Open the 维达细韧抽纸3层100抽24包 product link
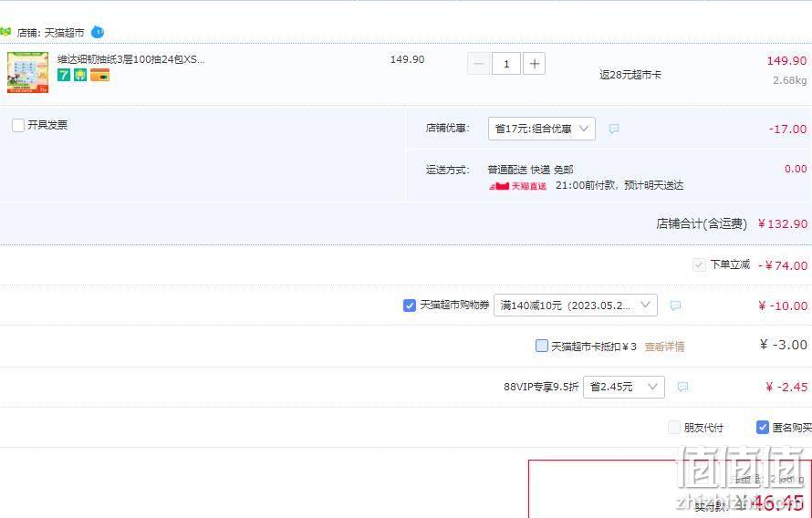Viewport: 812px width, 518px height. click(x=131, y=59)
